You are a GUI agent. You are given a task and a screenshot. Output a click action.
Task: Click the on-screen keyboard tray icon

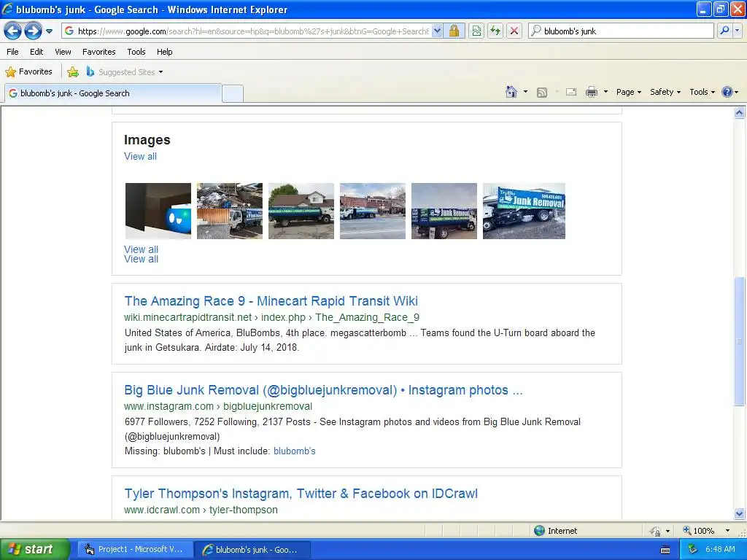coord(665,550)
